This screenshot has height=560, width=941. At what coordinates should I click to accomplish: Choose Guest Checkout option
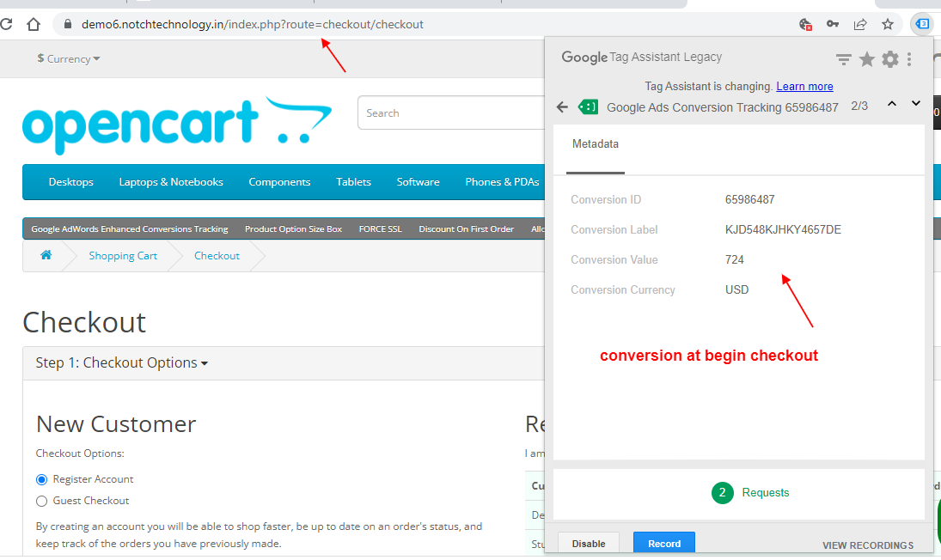(41, 500)
